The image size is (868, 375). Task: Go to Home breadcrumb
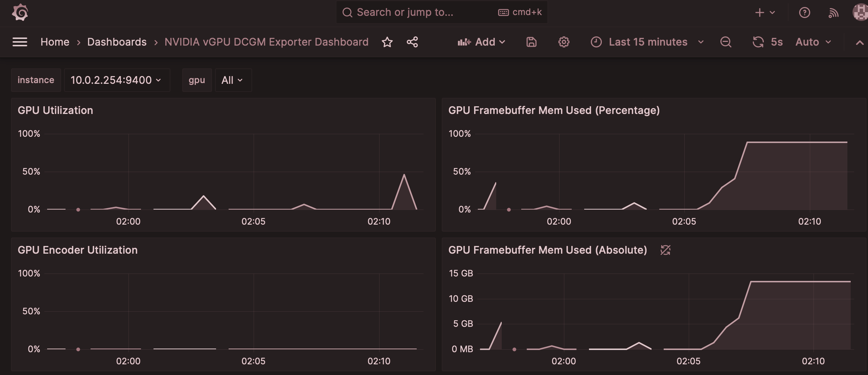pos(55,42)
